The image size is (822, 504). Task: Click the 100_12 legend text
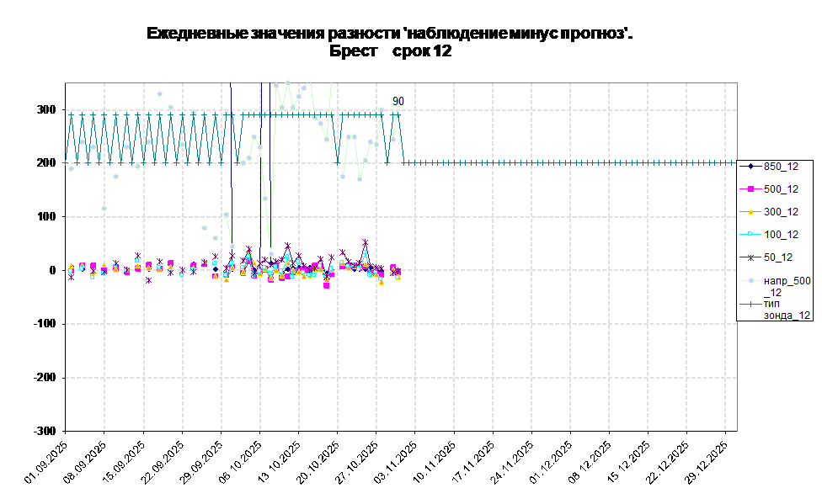[781, 235]
